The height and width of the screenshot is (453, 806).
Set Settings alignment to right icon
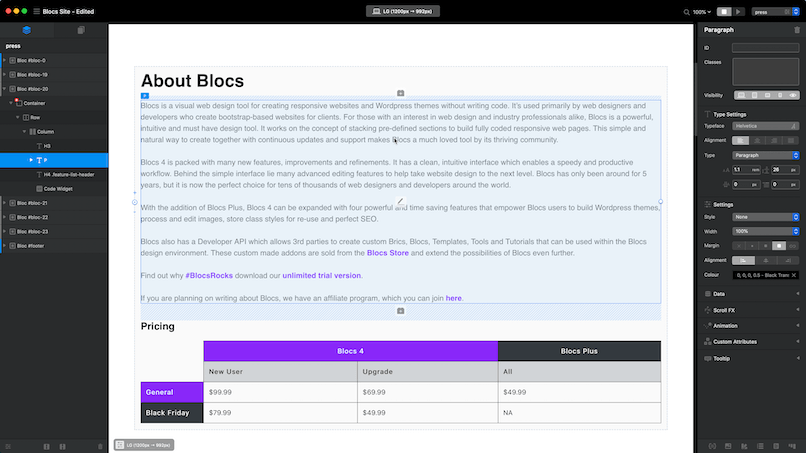point(788,261)
